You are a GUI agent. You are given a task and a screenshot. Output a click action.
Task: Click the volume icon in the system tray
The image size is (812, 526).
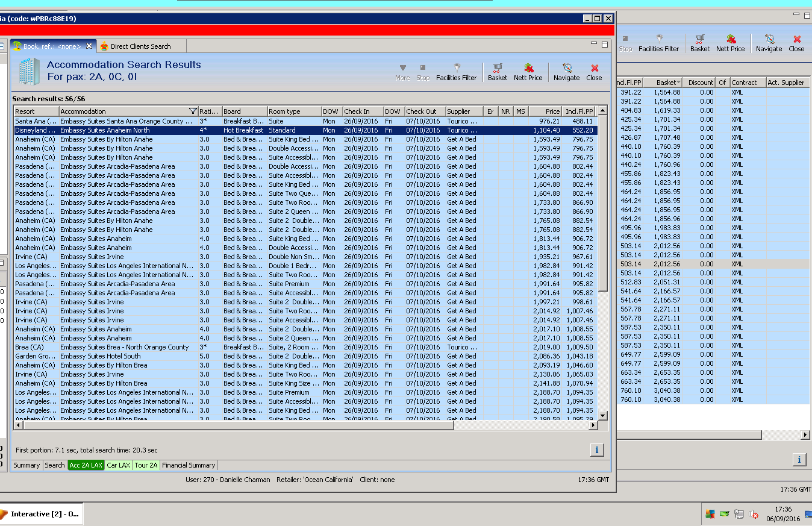click(753, 514)
